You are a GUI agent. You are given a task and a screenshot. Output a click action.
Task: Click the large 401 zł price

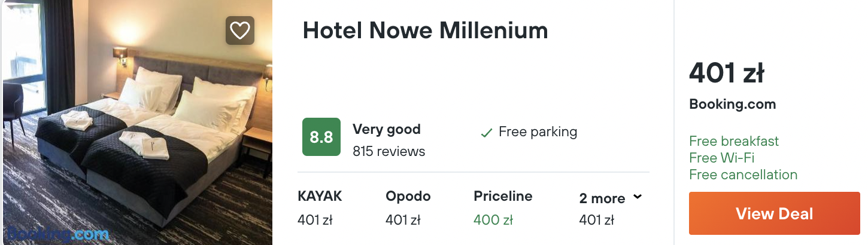pos(726,74)
